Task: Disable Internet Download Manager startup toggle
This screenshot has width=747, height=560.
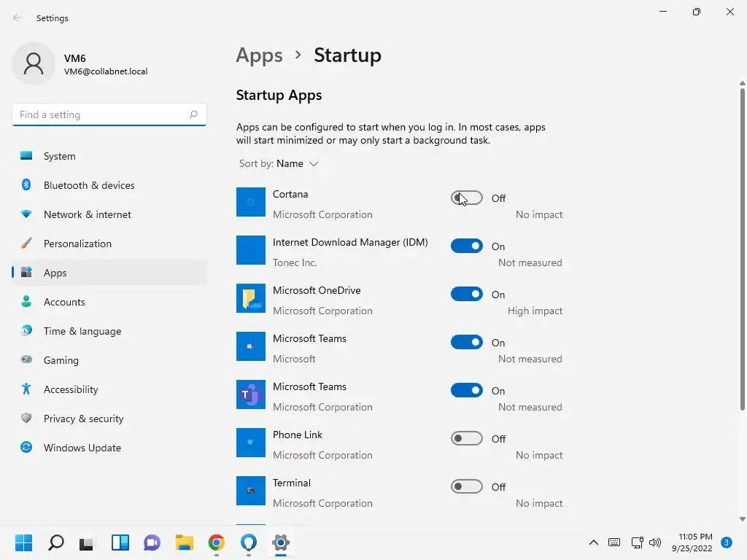Action: tap(466, 246)
